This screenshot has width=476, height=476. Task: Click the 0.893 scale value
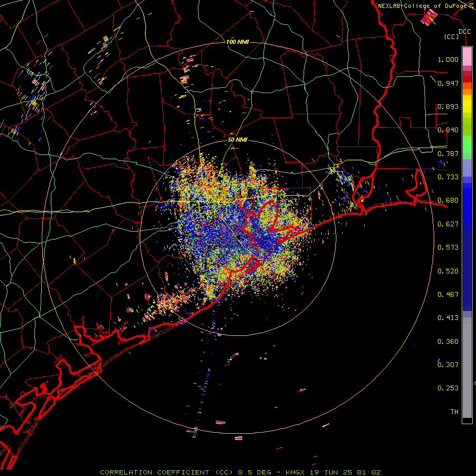[448, 106]
